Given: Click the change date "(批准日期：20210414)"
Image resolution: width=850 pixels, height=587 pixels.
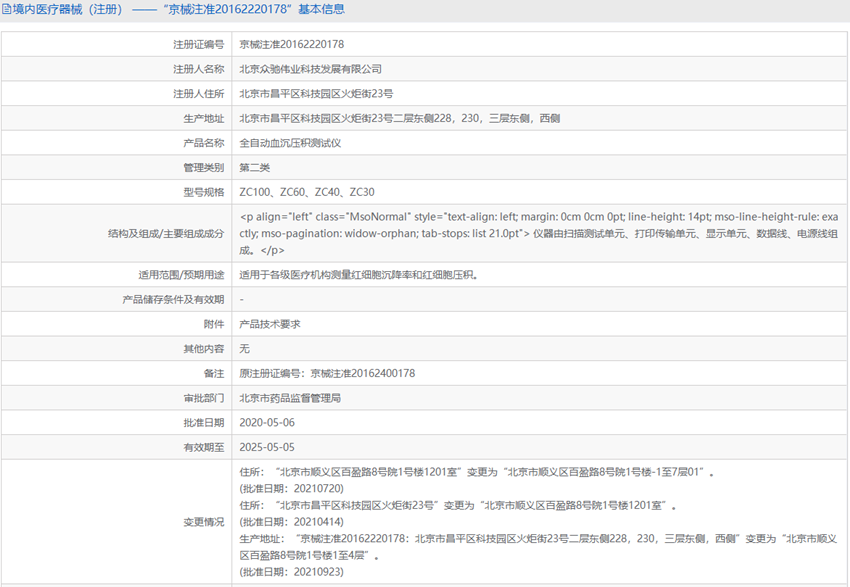Looking at the screenshot, I should click(x=292, y=522).
